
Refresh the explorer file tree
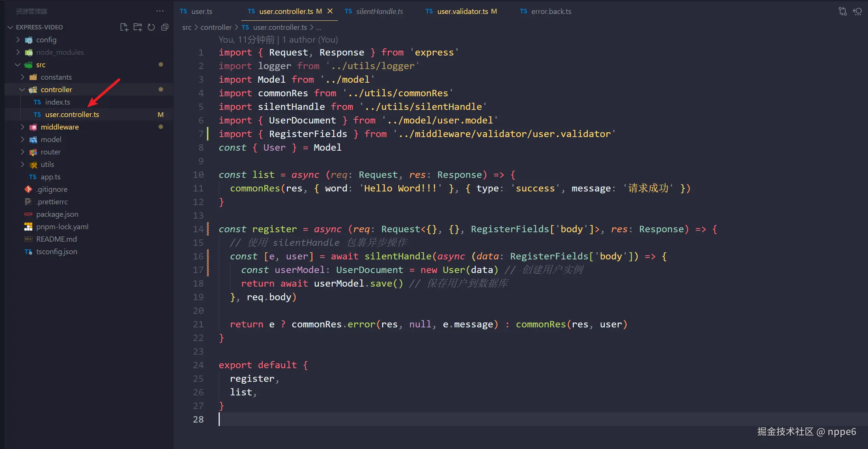pos(151,27)
